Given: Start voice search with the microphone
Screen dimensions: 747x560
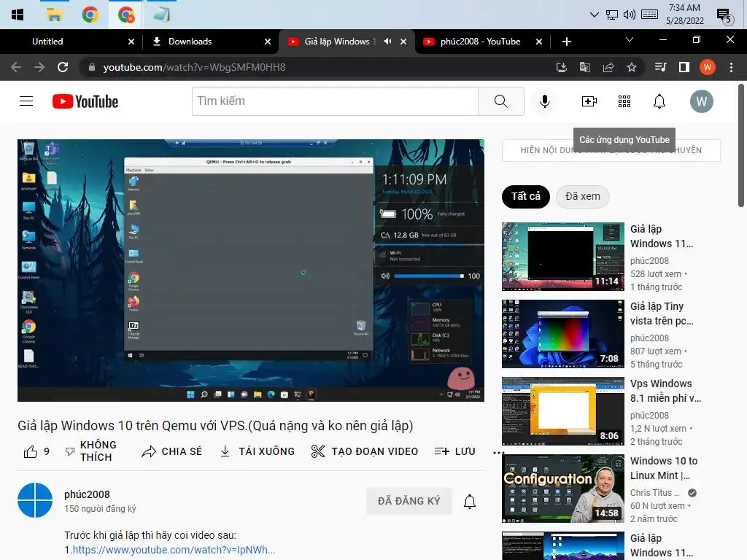Looking at the screenshot, I should pos(544,101).
